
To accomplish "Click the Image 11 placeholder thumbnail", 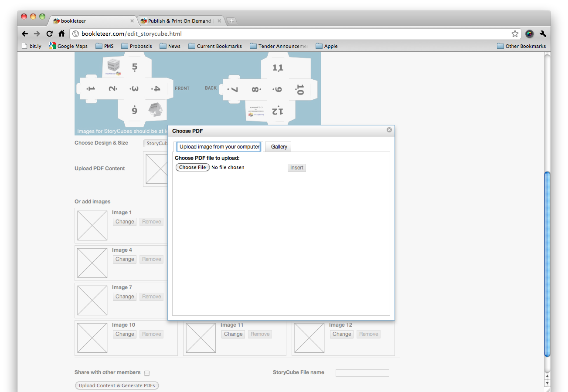I will pos(201,338).
